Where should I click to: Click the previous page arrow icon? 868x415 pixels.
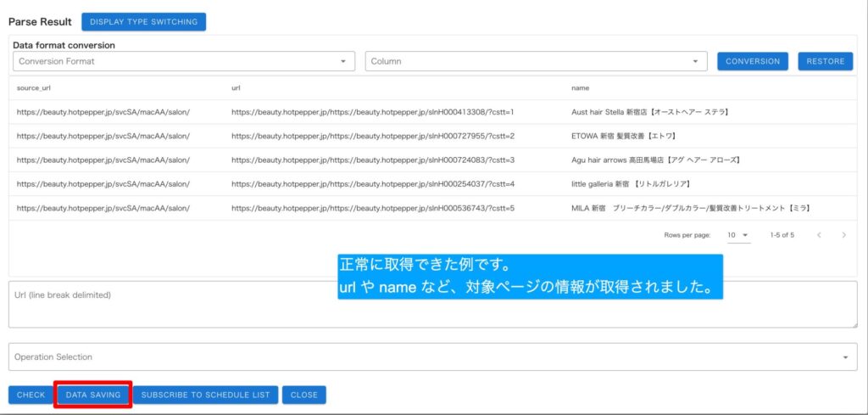pos(819,235)
